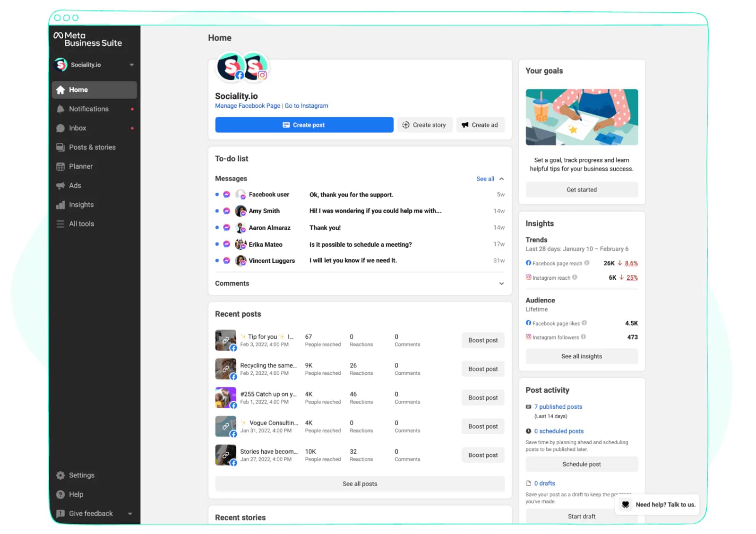The width and height of the screenshot is (756, 534).
Task: Go to Inbox in the sidebar
Action: [94, 128]
